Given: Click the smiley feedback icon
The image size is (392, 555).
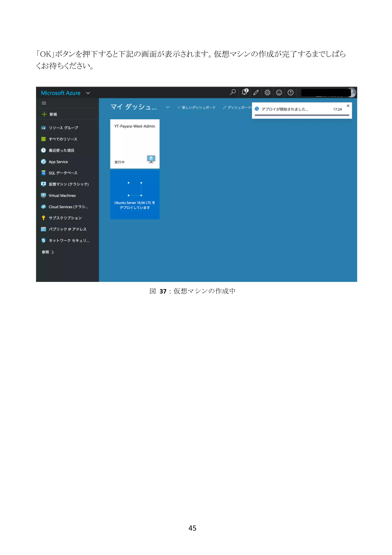Looking at the screenshot, I should tap(279, 92).
